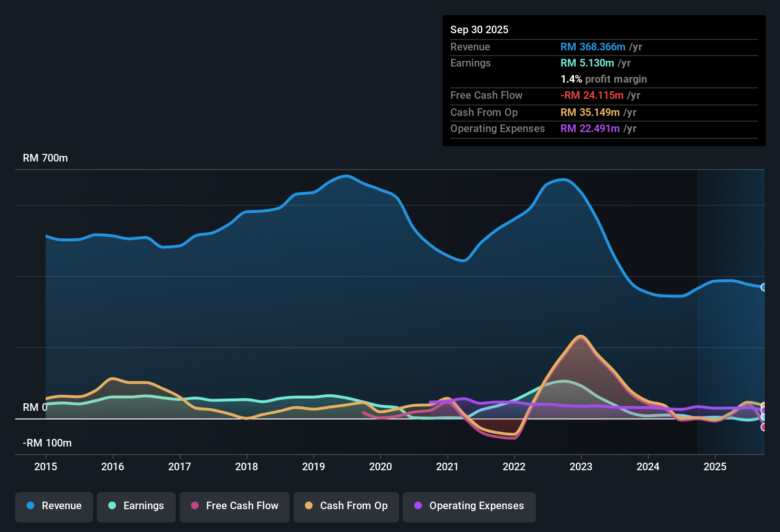Collapse the Free Cash Flow tooltip row
This screenshot has width=780, height=532.
click(x=486, y=95)
